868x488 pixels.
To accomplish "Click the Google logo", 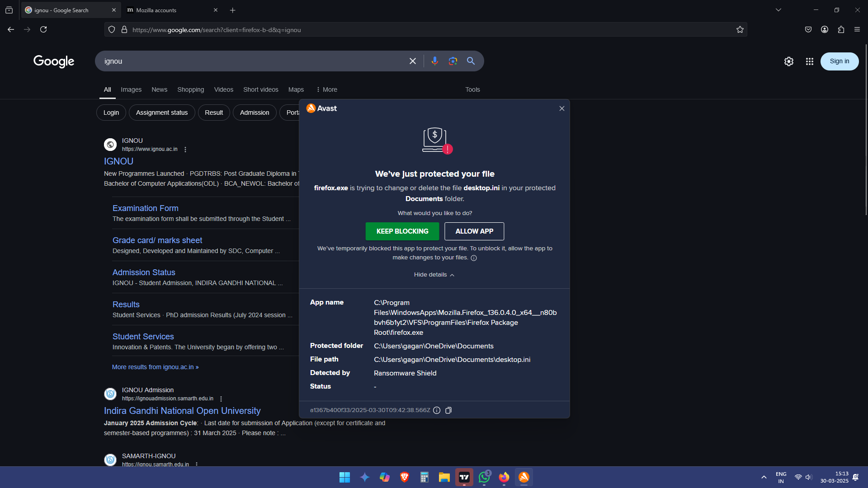I will point(54,61).
